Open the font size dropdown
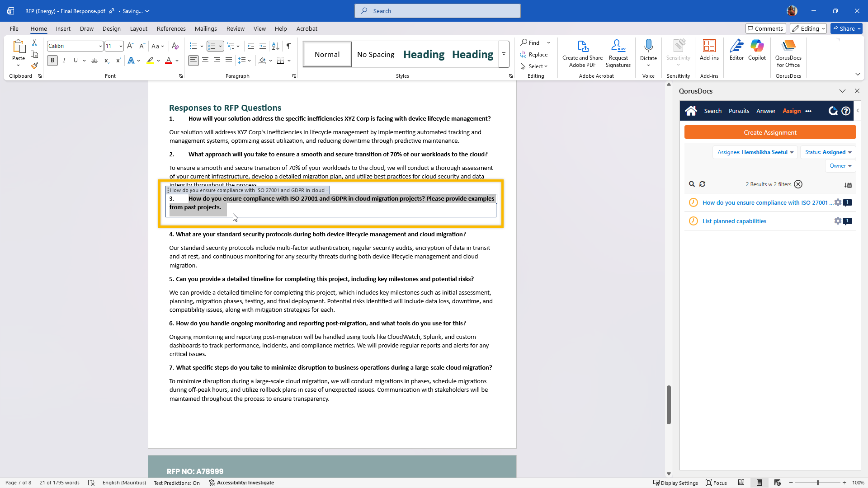Screen dimensions: 868x488 [x=121, y=46]
